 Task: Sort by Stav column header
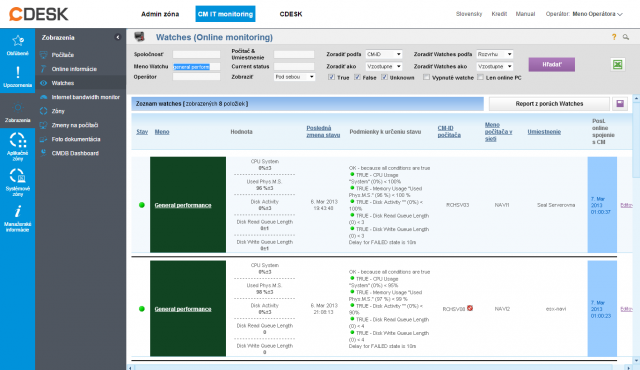(x=142, y=132)
